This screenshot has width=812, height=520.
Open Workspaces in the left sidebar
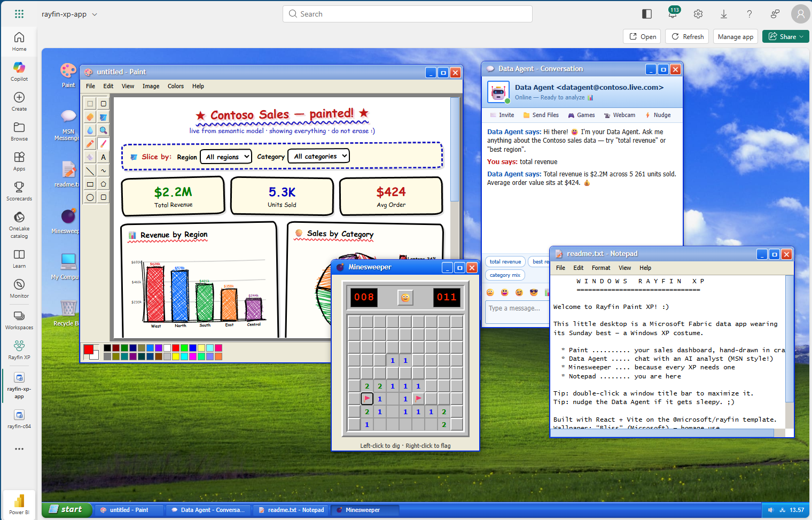pos(19,320)
